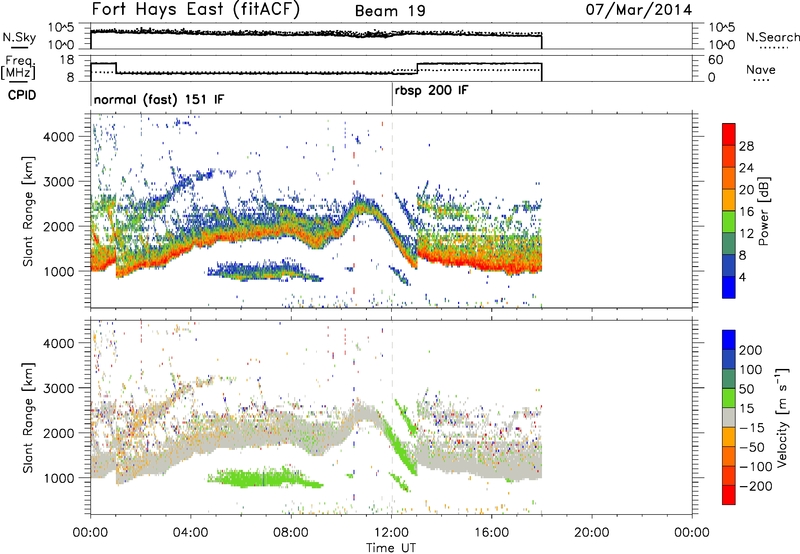Screen dimensions: 800x554
Task: Click the 'Nave' legend label
Action: pos(761,69)
